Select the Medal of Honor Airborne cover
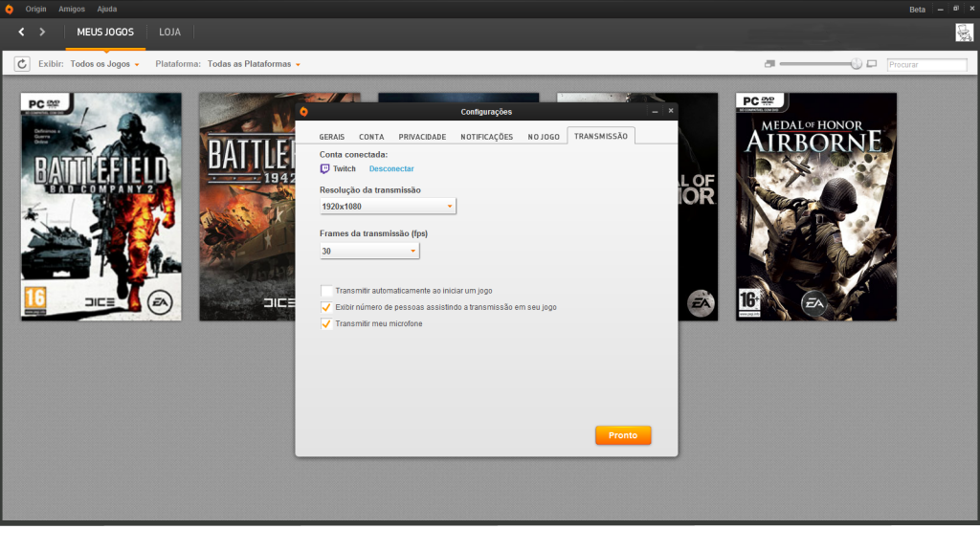 tap(816, 207)
